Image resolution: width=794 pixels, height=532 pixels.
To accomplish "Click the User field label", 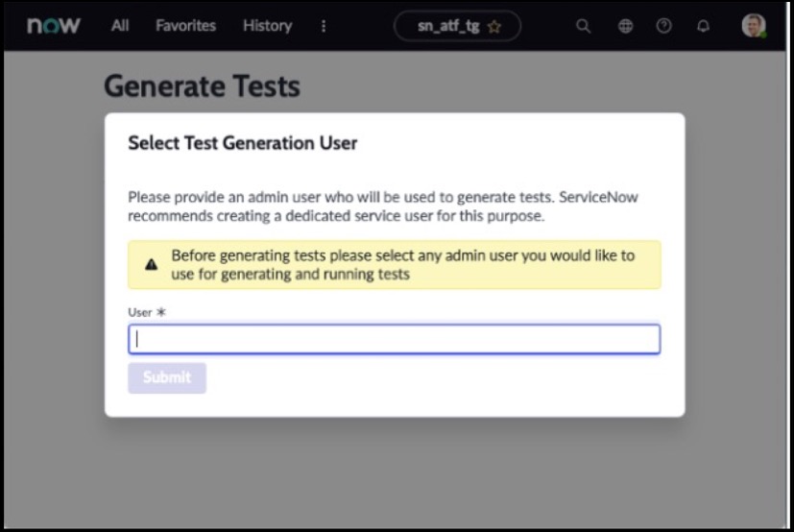I will [x=140, y=312].
